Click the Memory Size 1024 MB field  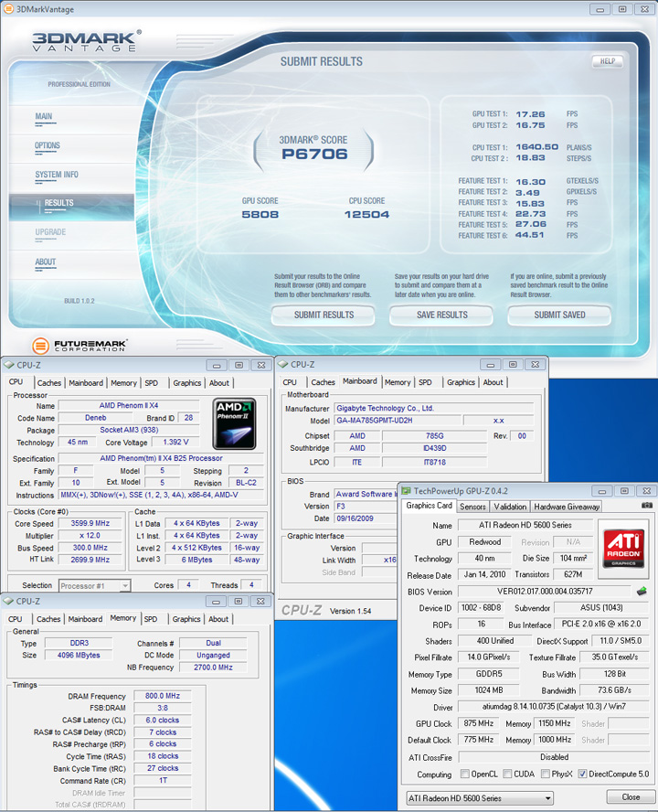(488, 689)
